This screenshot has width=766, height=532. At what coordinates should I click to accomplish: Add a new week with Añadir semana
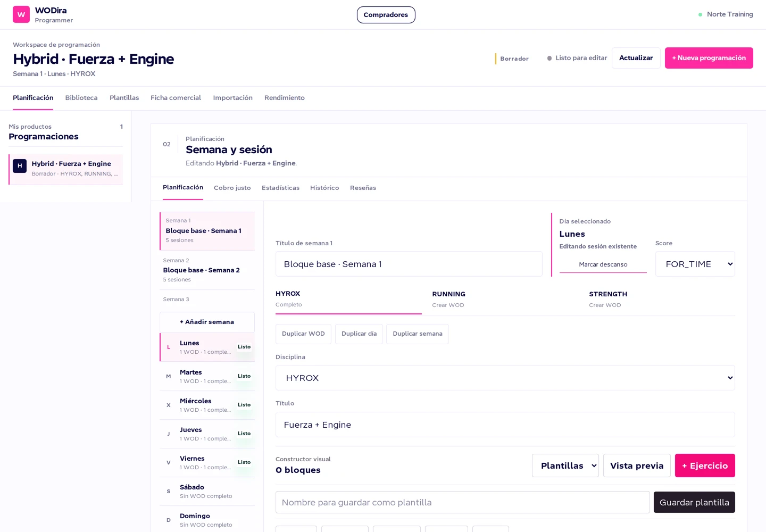(207, 322)
